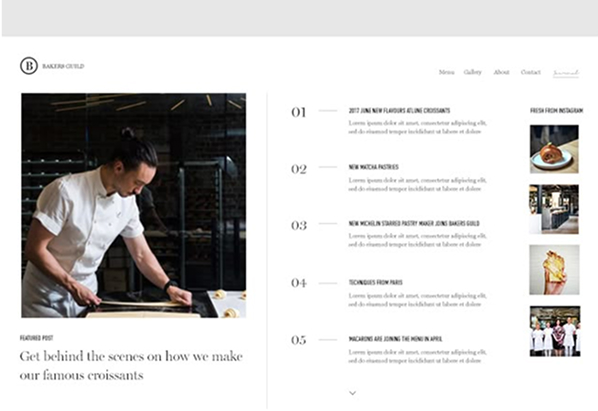Open the Menu navigation item
598x411 pixels.
[x=446, y=72]
